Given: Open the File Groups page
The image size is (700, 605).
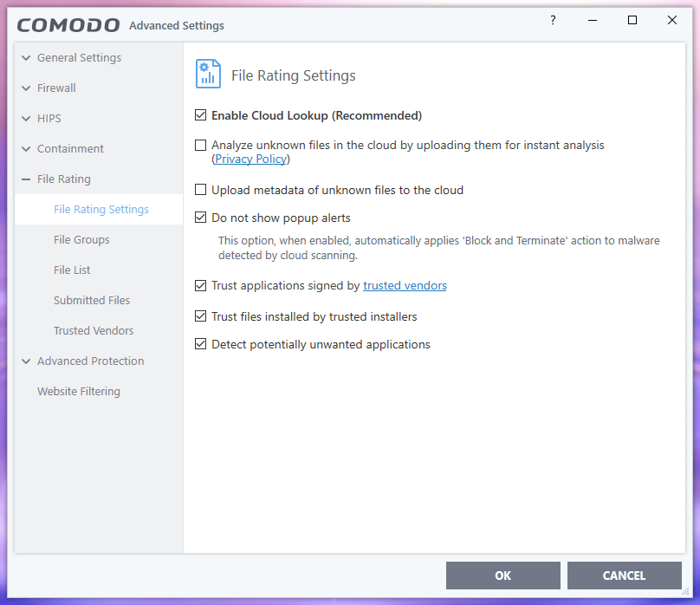Looking at the screenshot, I should coord(81,239).
